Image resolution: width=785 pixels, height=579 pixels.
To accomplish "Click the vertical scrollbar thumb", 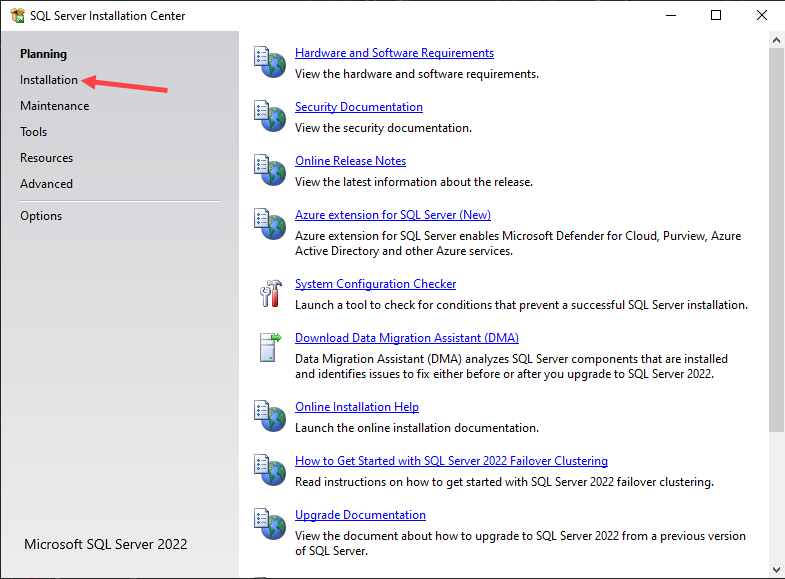I will 776,240.
